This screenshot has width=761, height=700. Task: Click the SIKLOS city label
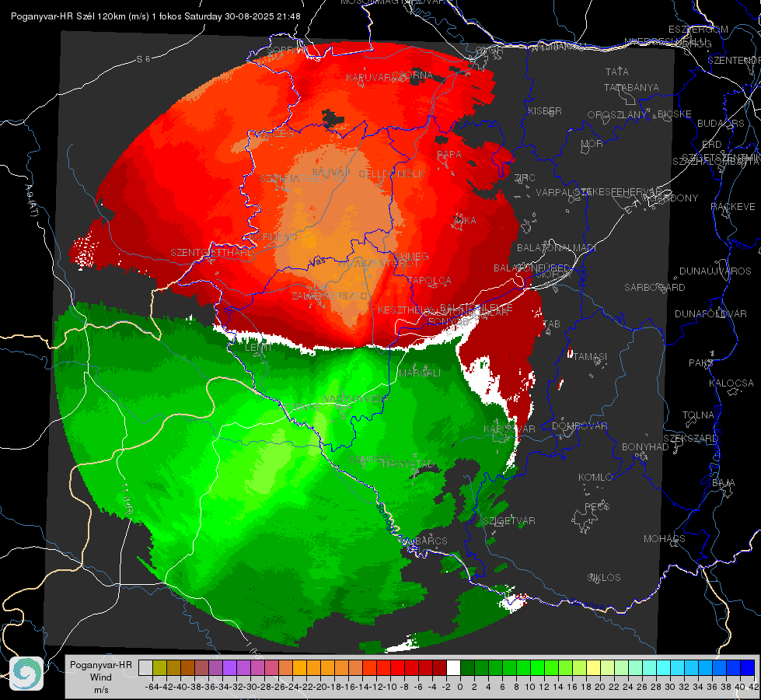point(604,578)
